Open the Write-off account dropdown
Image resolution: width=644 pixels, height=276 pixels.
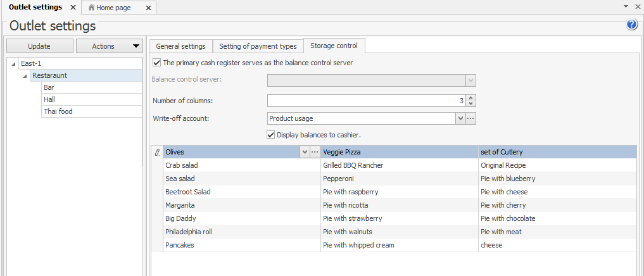(460, 118)
